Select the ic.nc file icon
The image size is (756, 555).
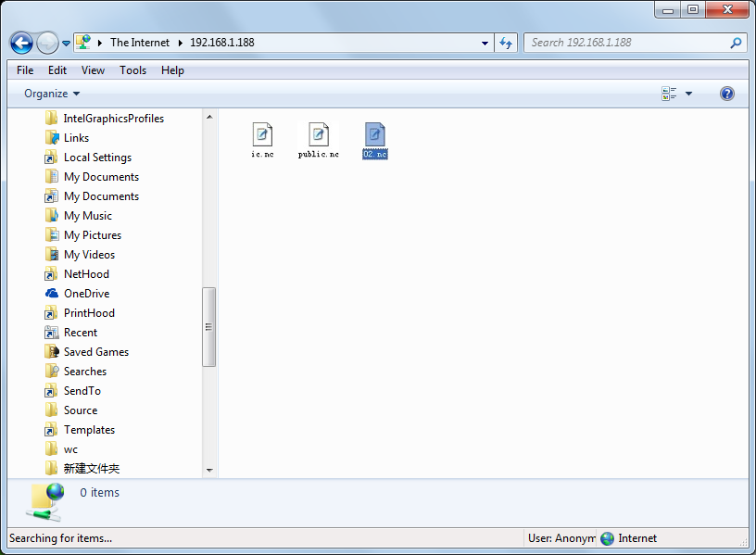click(262, 134)
